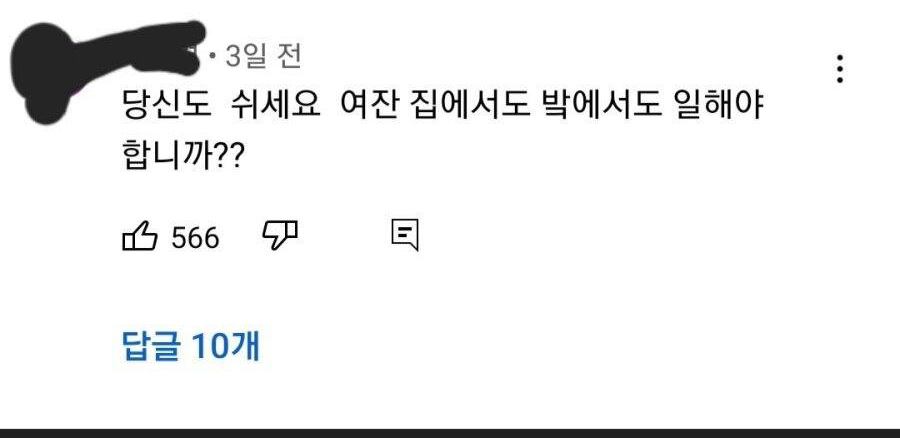Click the 566 like count
Image resolution: width=900 pixels, height=438 pixels.
[x=195, y=238]
